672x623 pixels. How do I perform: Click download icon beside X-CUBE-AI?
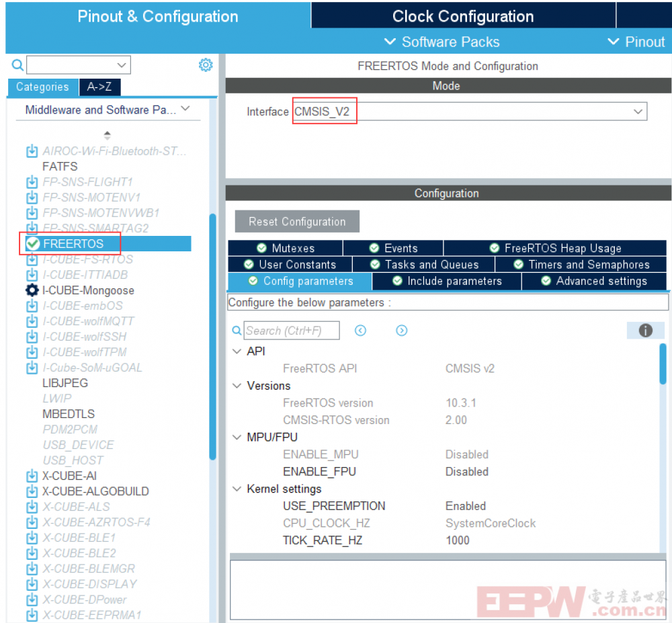pyautogui.click(x=32, y=476)
